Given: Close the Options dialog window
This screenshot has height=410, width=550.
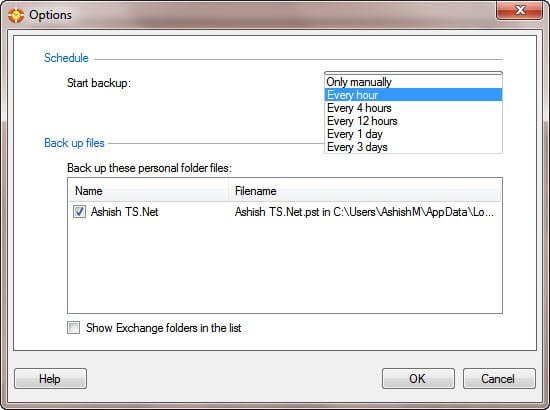Looking at the screenshot, I should 519,10.
